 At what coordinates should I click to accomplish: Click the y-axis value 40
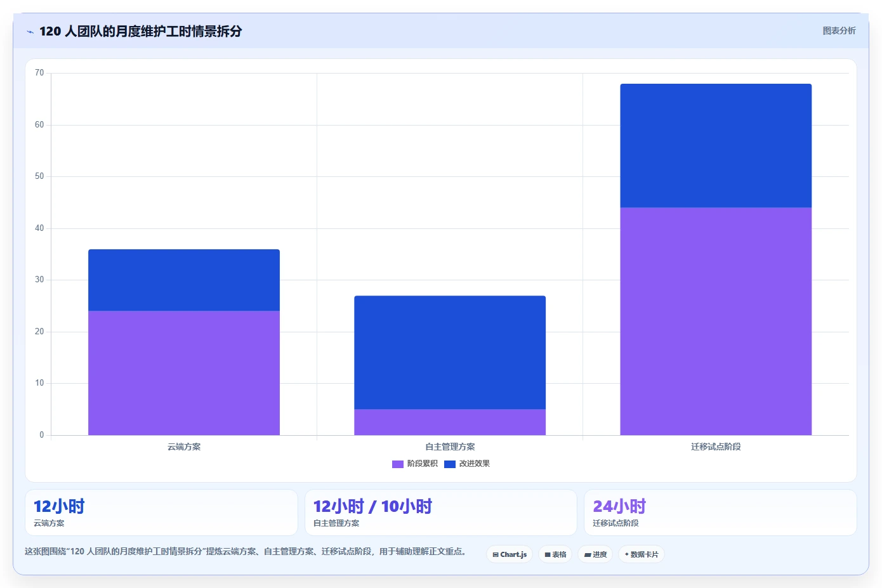39,228
